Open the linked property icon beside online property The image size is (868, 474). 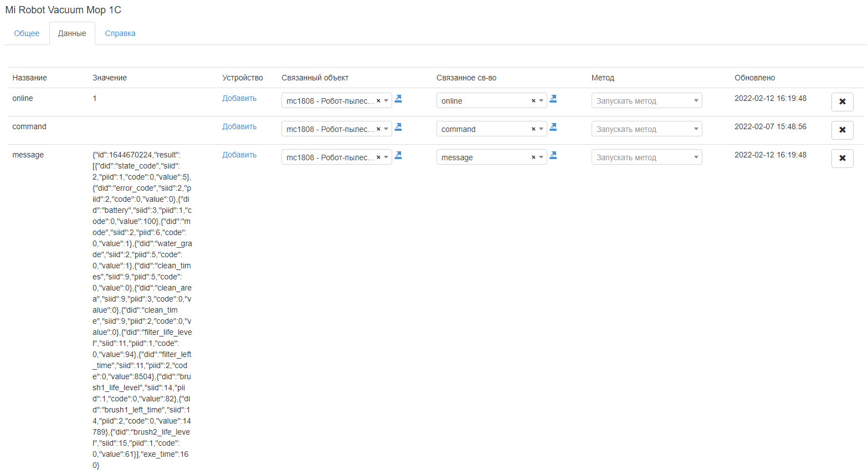coord(553,99)
